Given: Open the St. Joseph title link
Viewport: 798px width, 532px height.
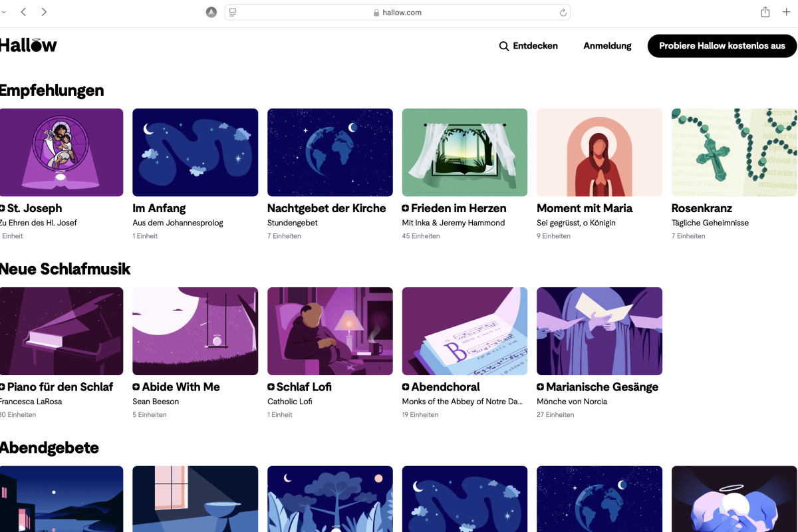Looking at the screenshot, I should 35,208.
